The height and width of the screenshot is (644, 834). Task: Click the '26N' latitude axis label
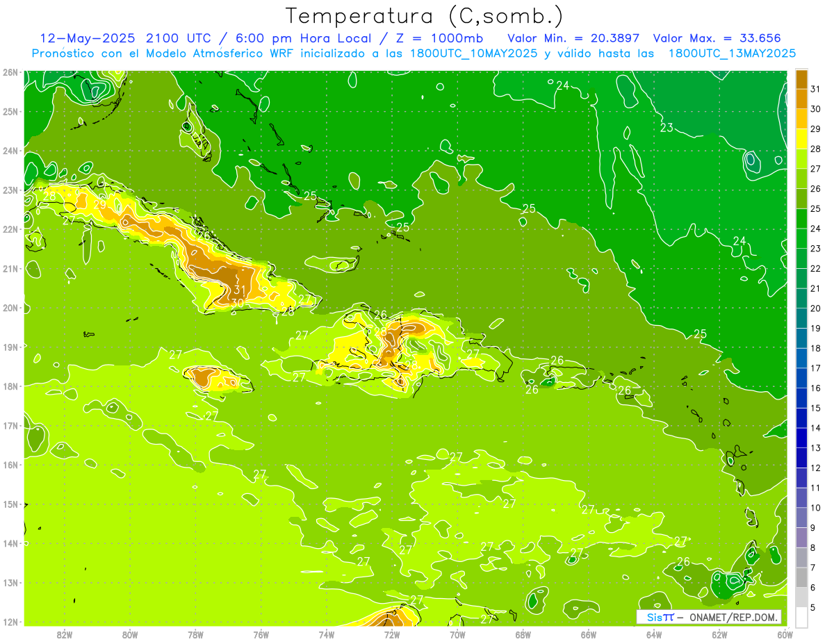coord(10,72)
